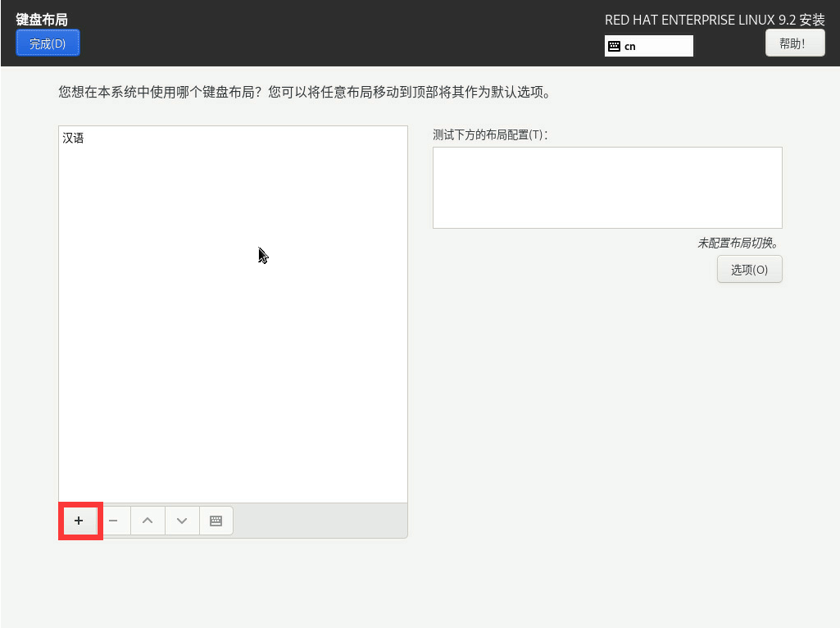840x628 pixels.
Task: Click the plus button to add a layout
Action: 79,521
